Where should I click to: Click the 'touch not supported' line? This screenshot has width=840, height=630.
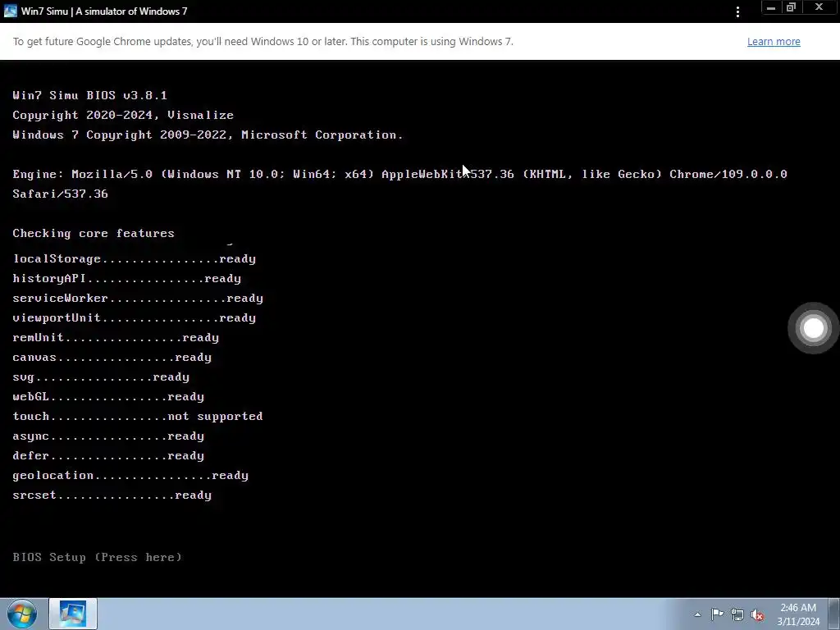coord(138,416)
